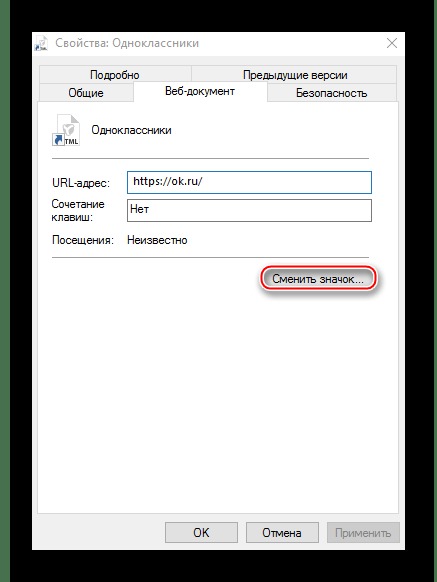Open the Безопасность tab
Image resolution: width=437 pixels, height=582 pixels.
point(331,92)
